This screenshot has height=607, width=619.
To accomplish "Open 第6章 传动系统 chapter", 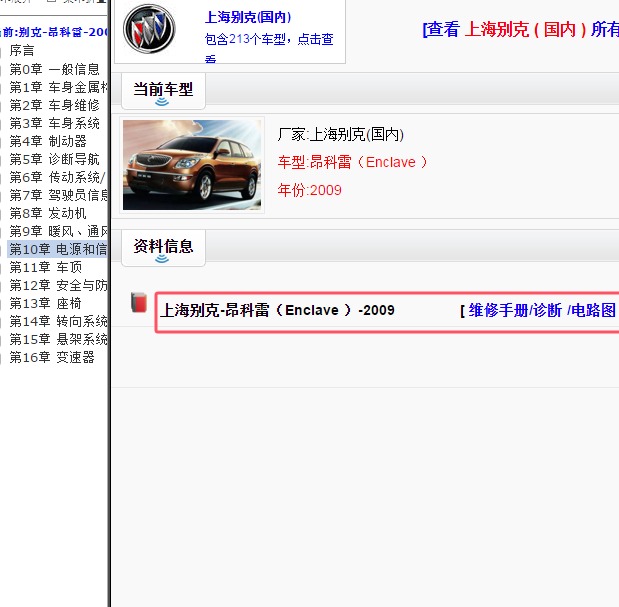I will tap(58, 177).
